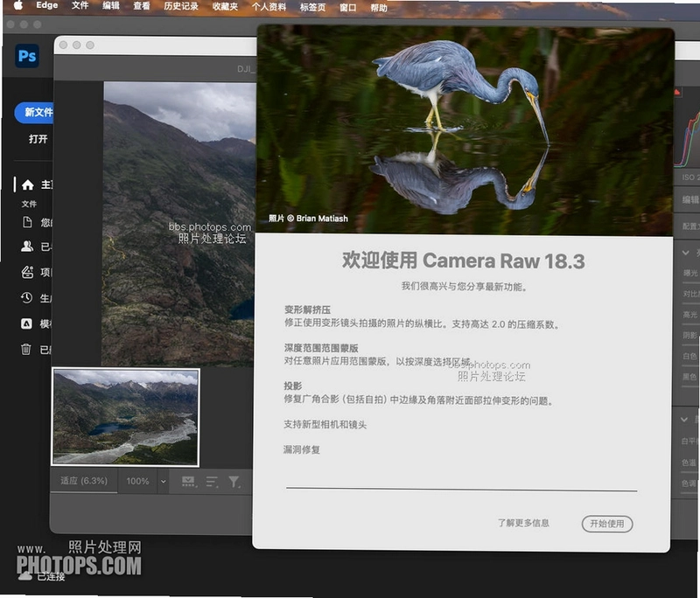Viewport: 700px width, 598px height.
Task: Click the 100% zoom button
Action: tap(137, 481)
